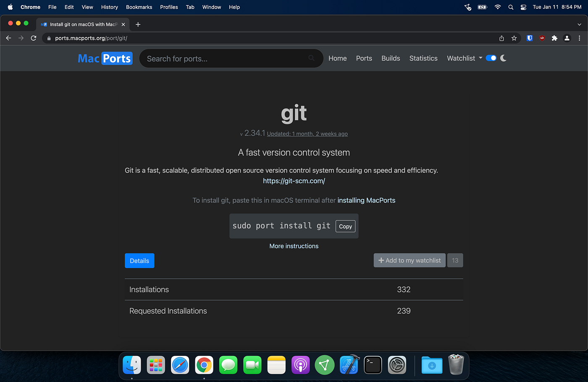Click the watchlist count 13 badge
The width and height of the screenshot is (588, 382).
[x=455, y=261]
